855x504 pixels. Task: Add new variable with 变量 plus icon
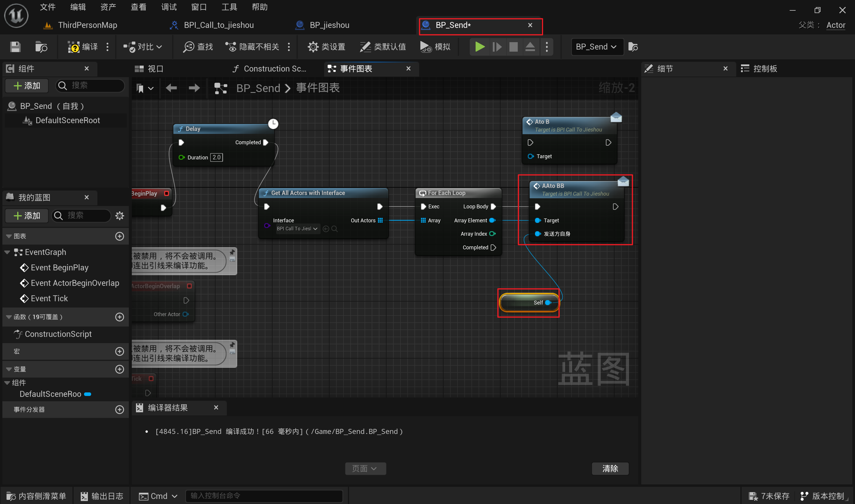click(x=120, y=369)
